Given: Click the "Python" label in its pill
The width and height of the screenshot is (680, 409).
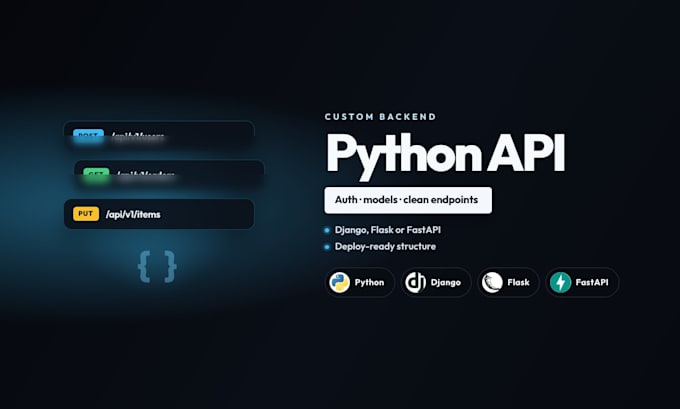Looking at the screenshot, I should click(x=369, y=282).
